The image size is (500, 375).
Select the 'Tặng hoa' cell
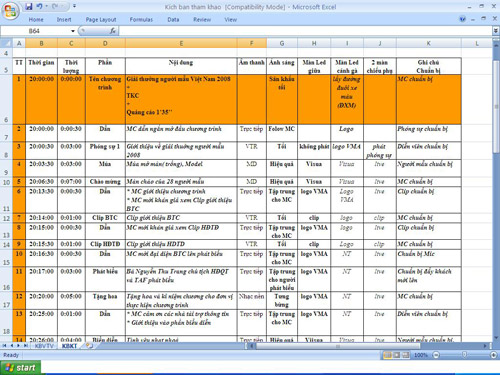pyautogui.click(x=105, y=300)
